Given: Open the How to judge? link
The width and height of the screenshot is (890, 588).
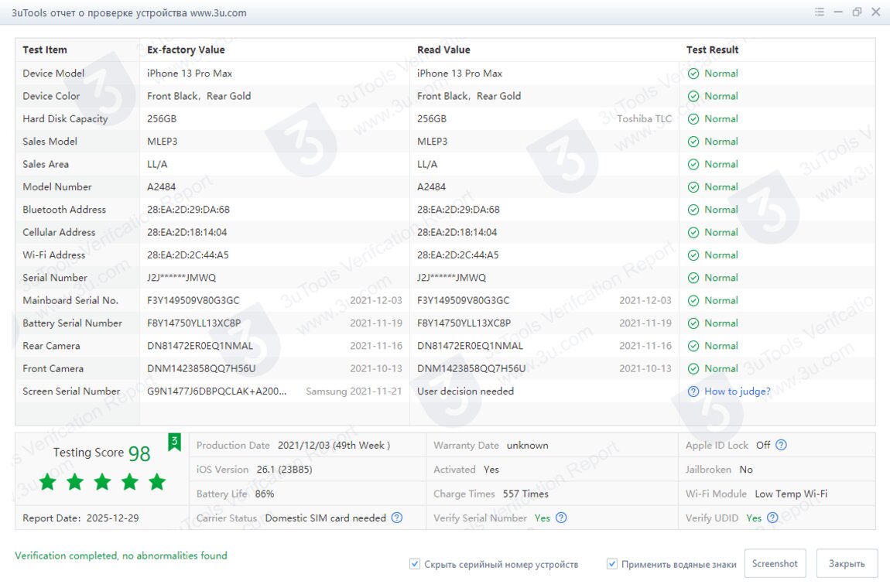Looking at the screenshot, I should click(x=737, y=391).
